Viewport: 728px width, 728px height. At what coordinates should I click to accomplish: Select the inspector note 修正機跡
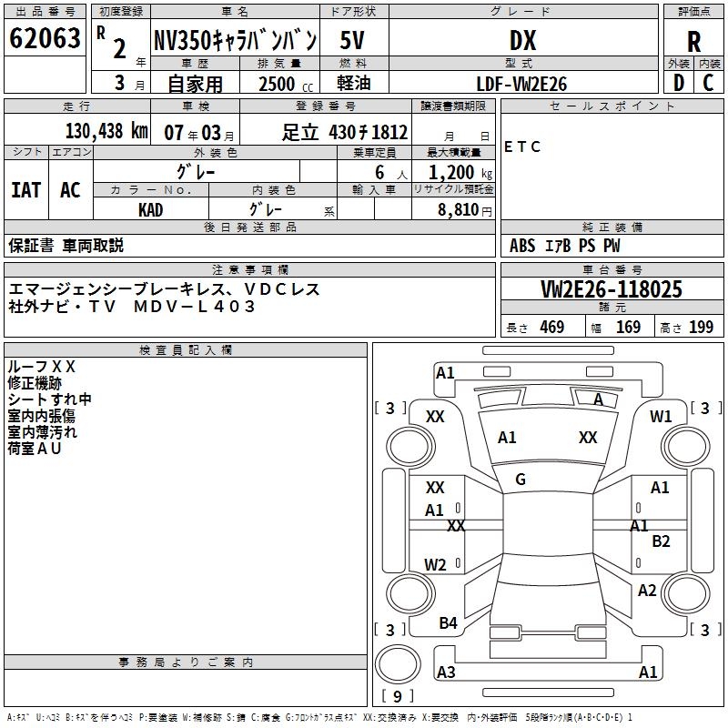click(x=35, y=383)
